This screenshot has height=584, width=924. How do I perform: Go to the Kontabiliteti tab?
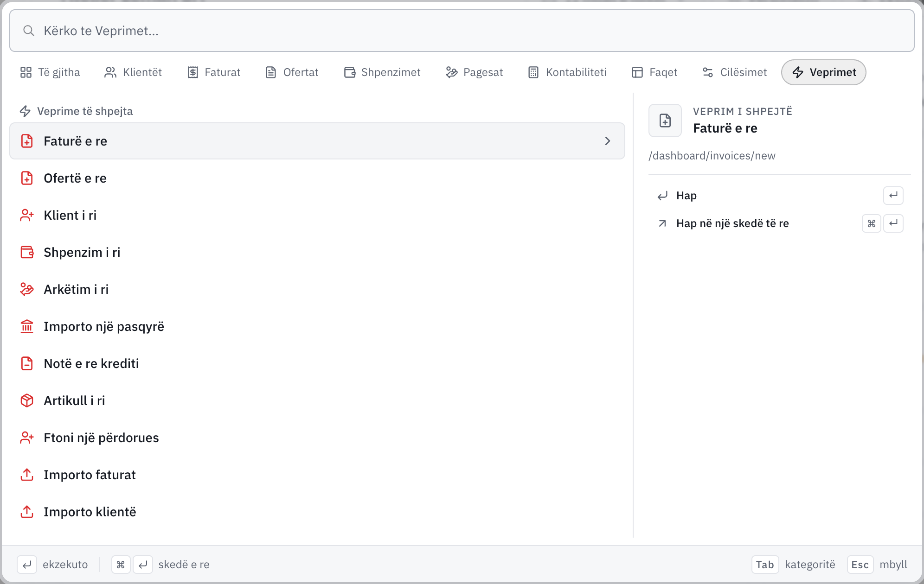click(x=567, y=72)
